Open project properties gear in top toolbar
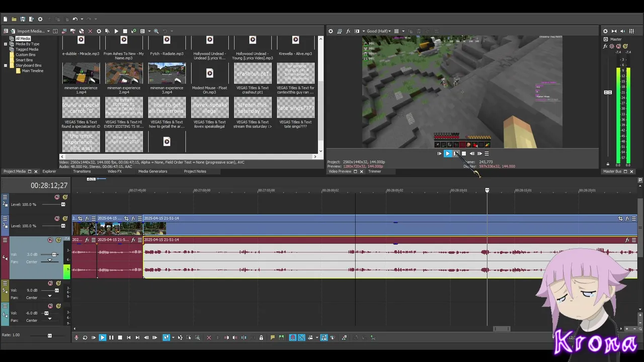Screen dimensions: 644x362 [40, 19]
